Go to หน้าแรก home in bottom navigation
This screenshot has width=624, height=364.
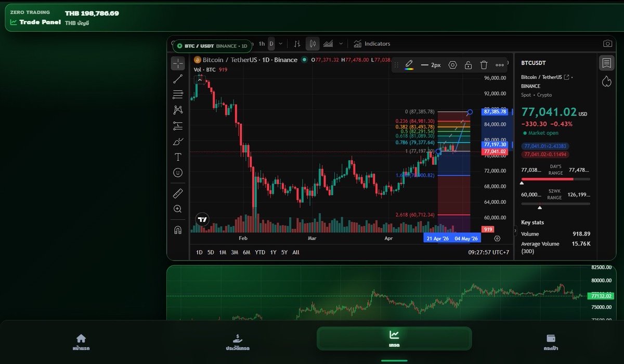[81, 341]
